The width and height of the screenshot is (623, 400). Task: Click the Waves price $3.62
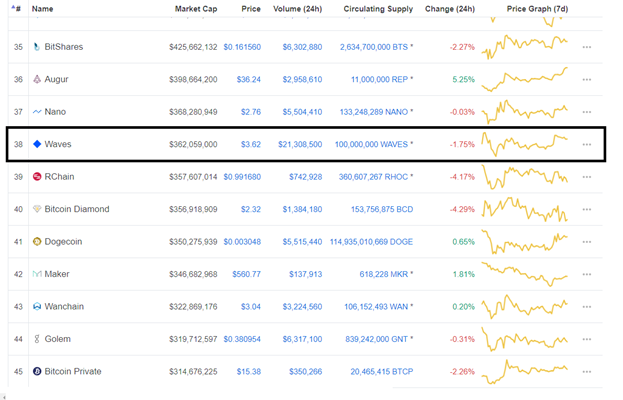click(251, 145)
